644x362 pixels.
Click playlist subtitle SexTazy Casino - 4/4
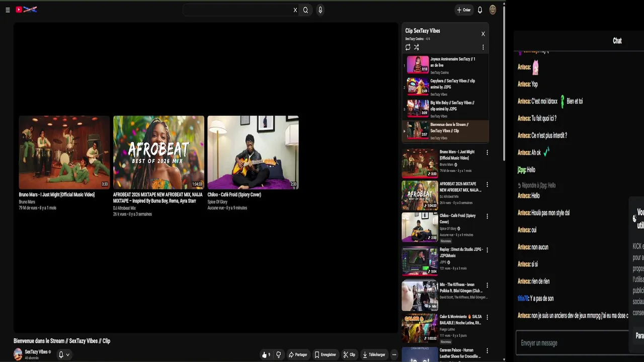pos(418,39)
